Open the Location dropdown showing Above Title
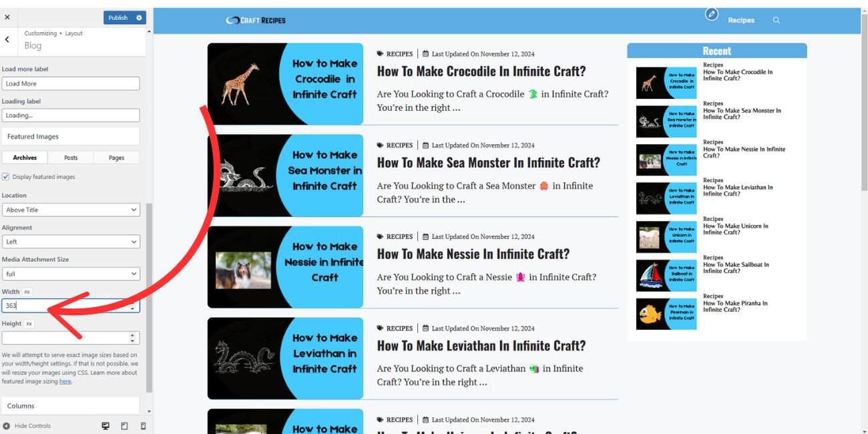The image size is (868, 434). (x=71, y=210)
